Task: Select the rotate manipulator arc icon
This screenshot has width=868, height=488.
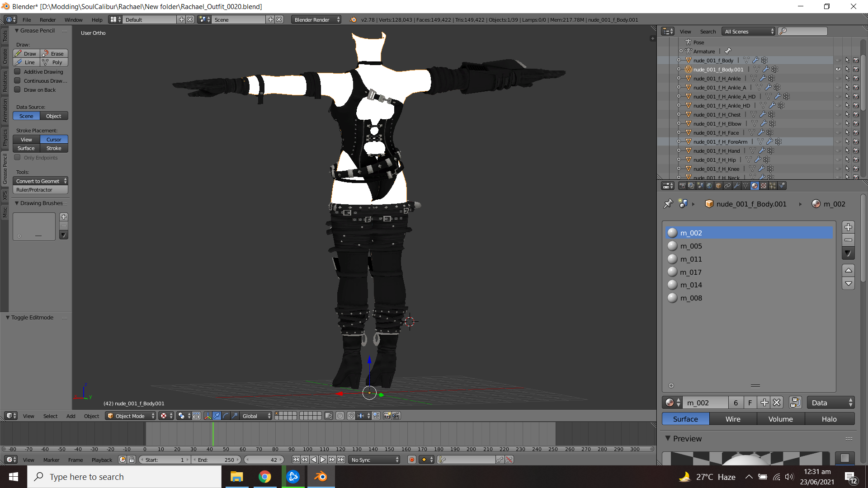Action: click(x=226, y=416)
